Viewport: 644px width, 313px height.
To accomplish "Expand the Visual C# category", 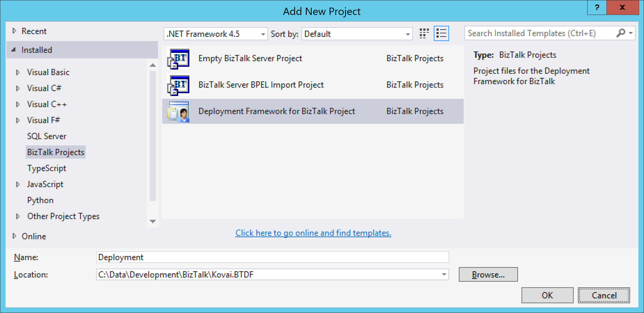I will (x=18, y=88).
